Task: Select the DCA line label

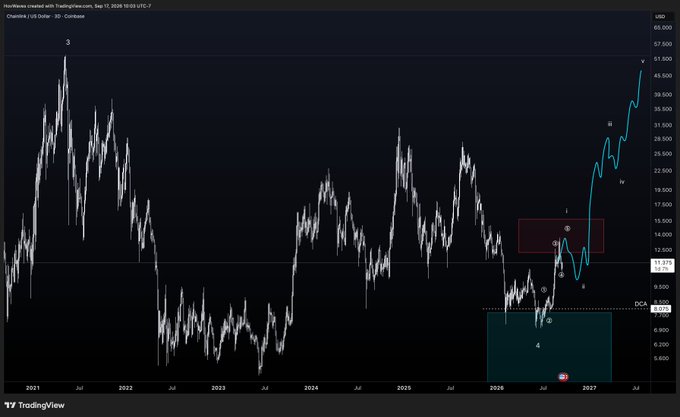Action: (x=641, y=304)
